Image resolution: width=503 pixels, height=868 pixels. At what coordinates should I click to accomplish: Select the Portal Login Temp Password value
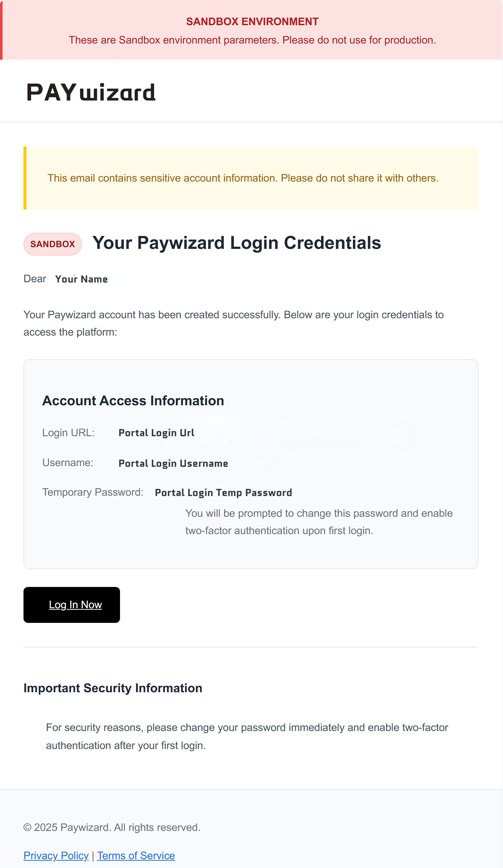(223, 493)
